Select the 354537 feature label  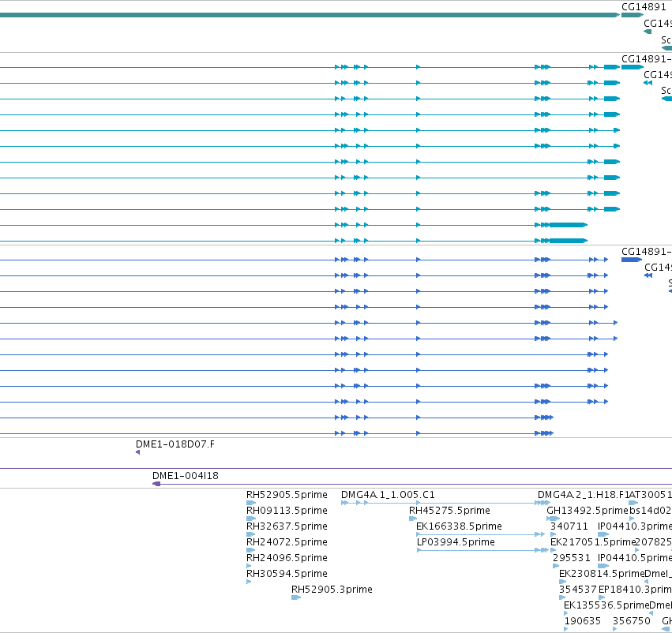[x=578, y=590]
